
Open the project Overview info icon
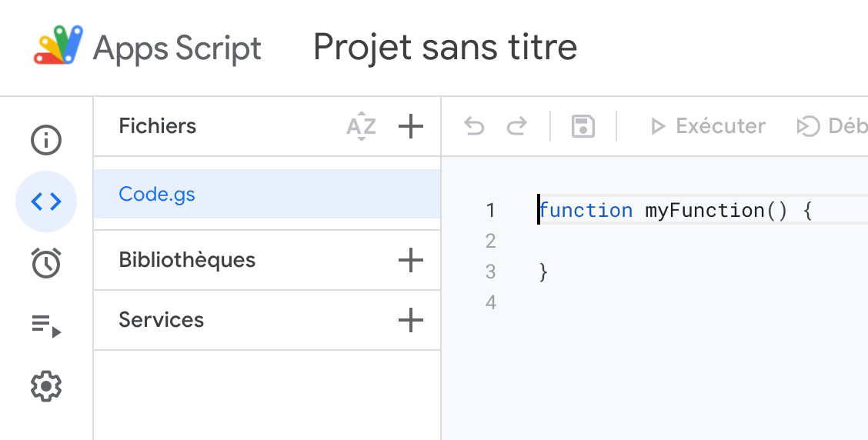46,140
